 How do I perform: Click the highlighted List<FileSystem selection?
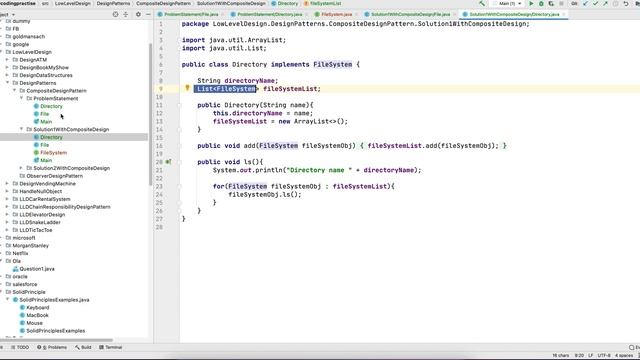click(225, 89)
